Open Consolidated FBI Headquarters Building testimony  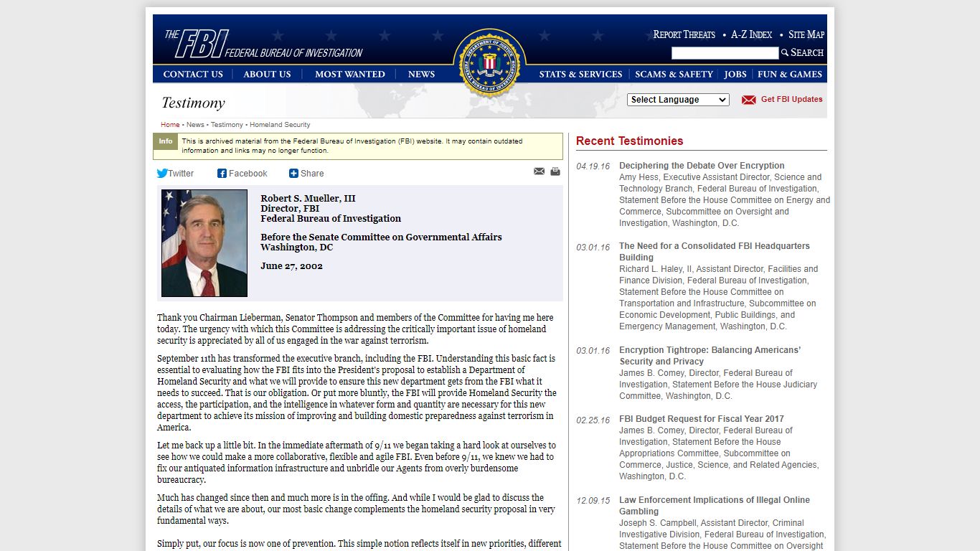pos(715,252)
